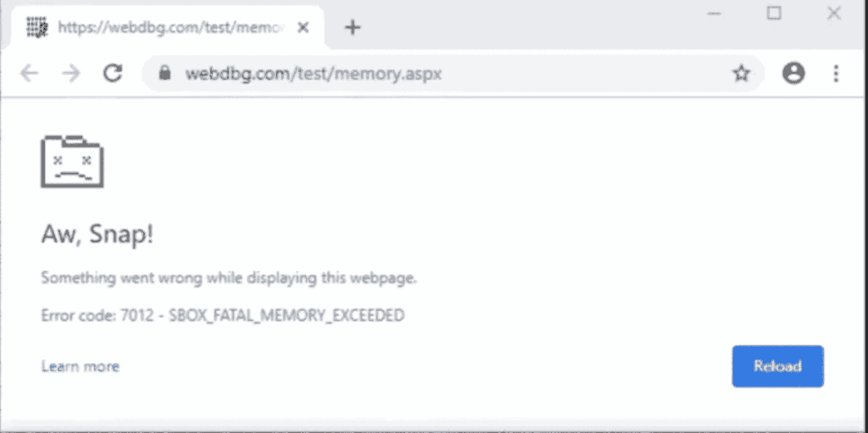Go back using the back arrow
868x433 pixels.
[29, 73]
